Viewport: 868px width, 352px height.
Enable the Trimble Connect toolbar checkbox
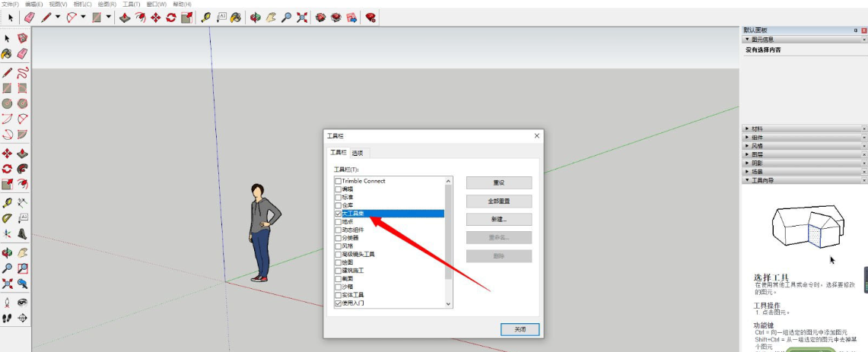(x=339, y=181)
